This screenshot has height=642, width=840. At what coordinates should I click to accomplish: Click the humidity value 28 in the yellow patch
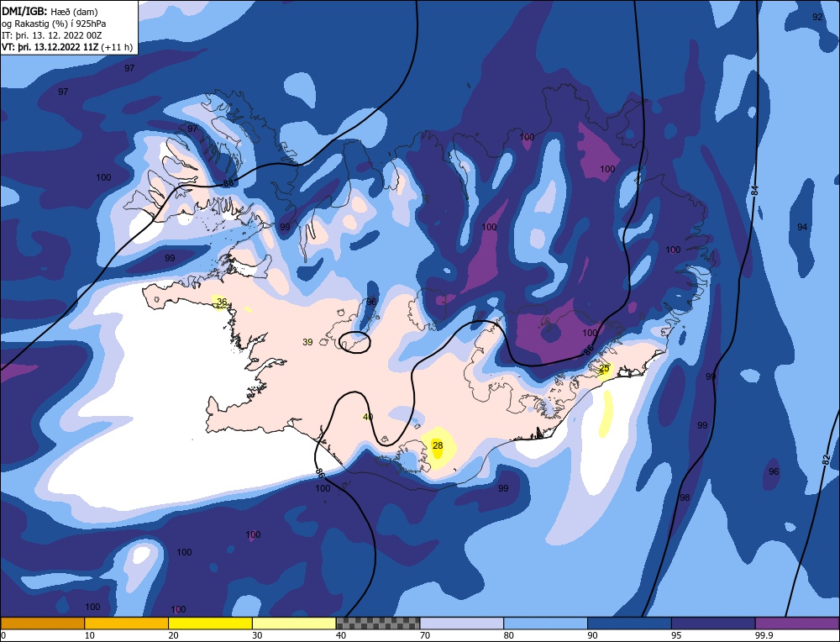point(438,445)
